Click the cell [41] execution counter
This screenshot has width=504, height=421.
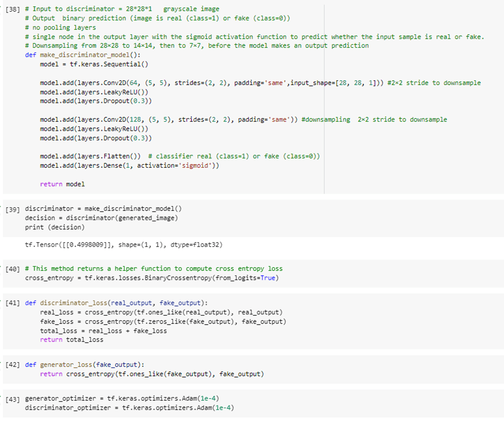tap(12, 303)
